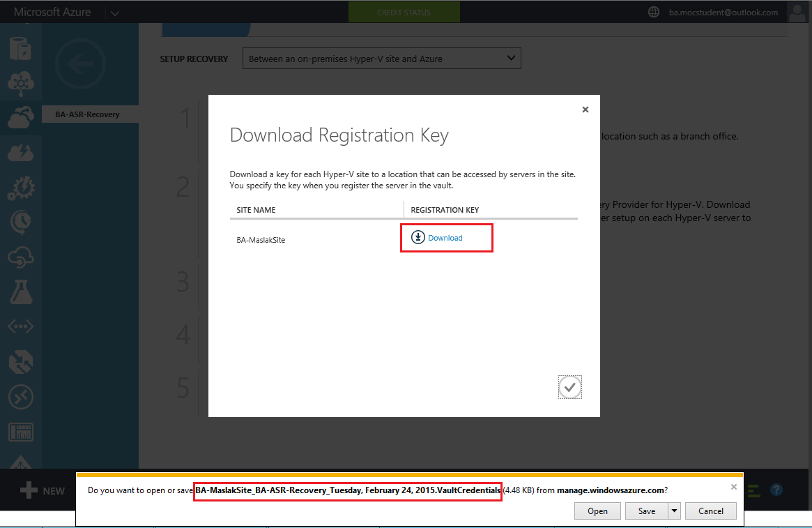Expand the Microsoft Azure header chevron

click(x=115, y=13)
